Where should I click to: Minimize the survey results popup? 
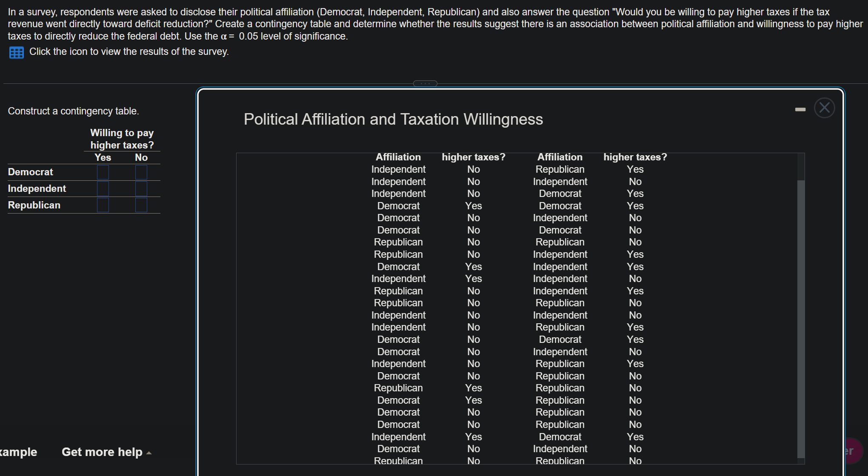800,110
